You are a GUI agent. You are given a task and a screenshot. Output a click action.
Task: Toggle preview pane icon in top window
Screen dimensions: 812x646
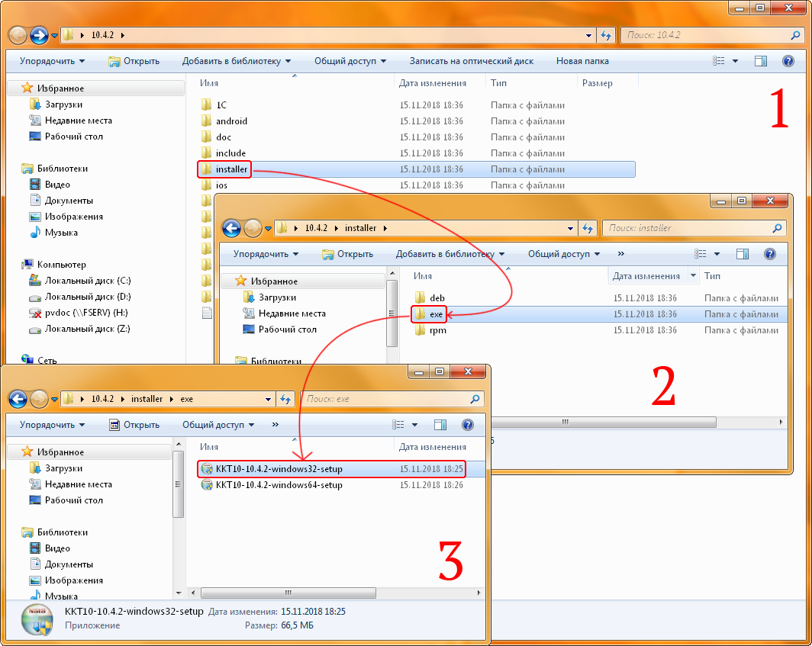point(760,61)
